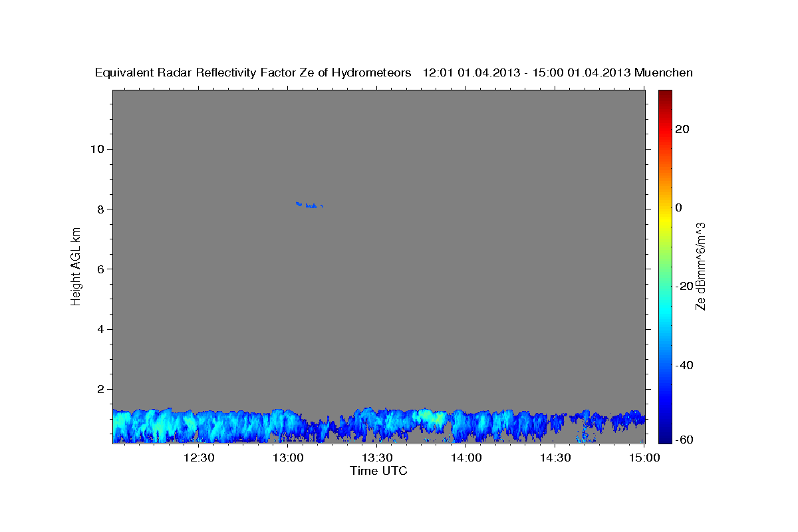Click the small blue echo at 8 km

pyautogui.click(x=309, y=205)
